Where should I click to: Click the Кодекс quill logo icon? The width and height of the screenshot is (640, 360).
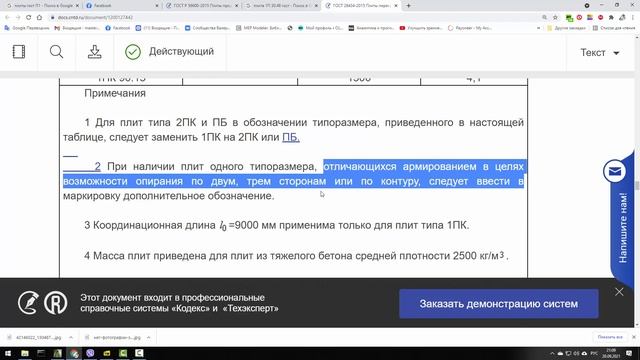[29, 302]
